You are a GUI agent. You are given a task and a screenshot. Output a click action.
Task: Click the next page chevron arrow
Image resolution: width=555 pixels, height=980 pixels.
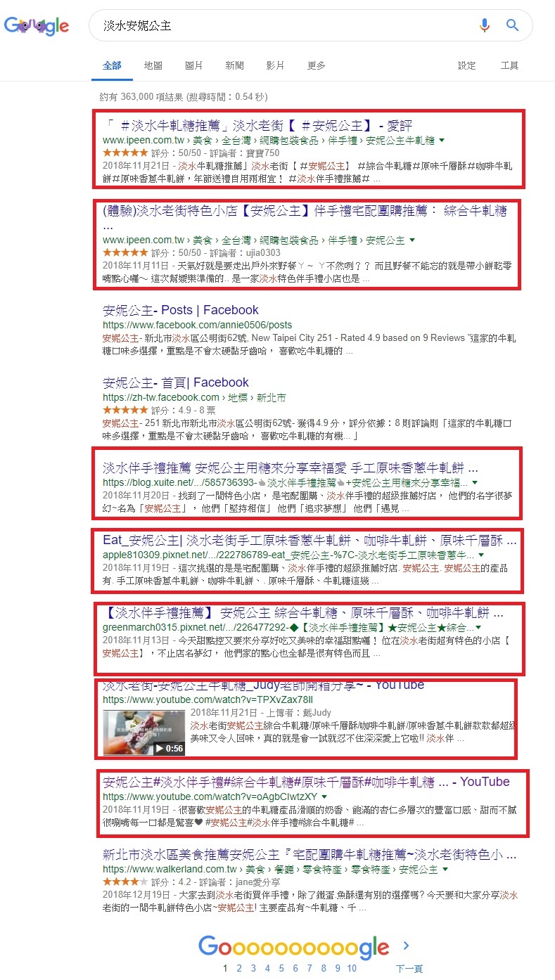[x=406, y=946]
